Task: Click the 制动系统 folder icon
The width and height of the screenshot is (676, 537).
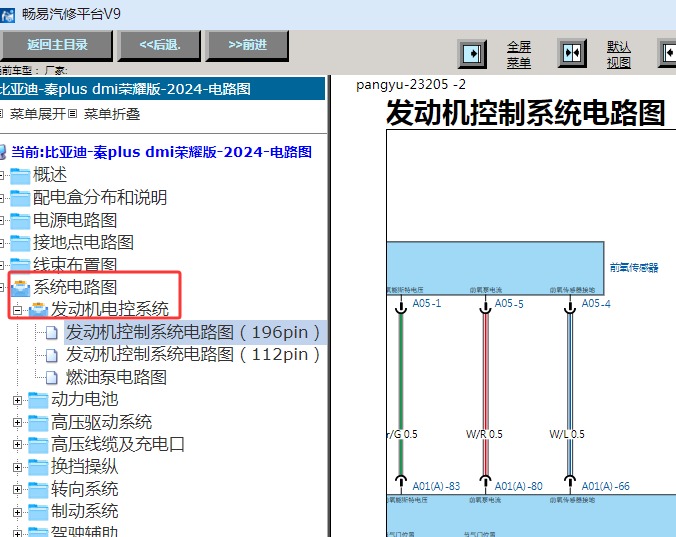Action: [x=38, y=512]
